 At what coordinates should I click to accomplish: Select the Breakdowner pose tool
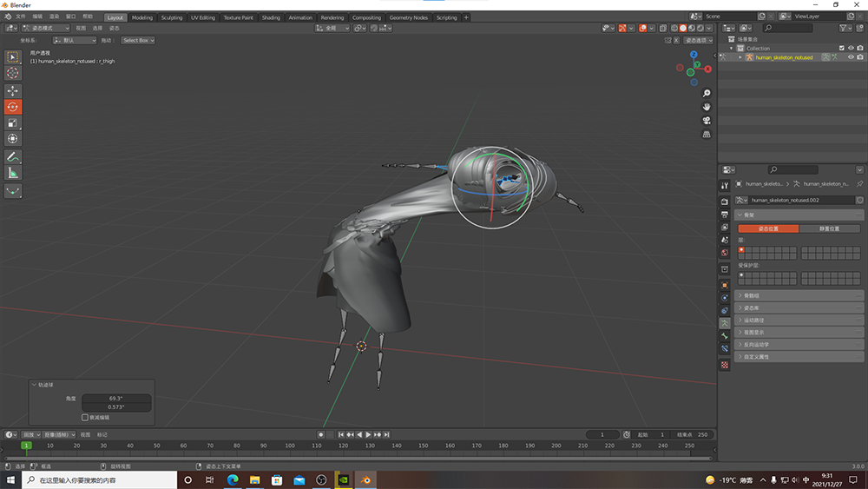13,191
